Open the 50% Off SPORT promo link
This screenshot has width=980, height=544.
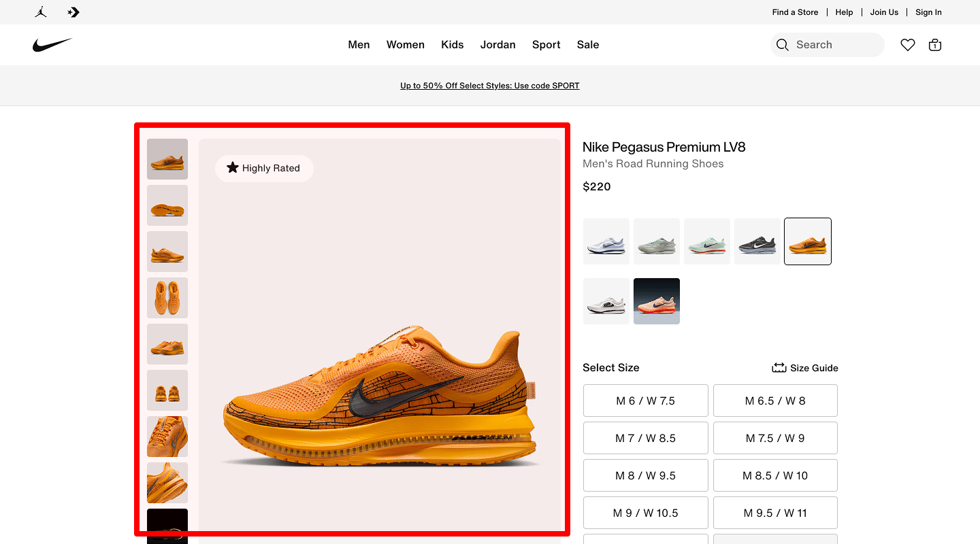coord(489,85)
